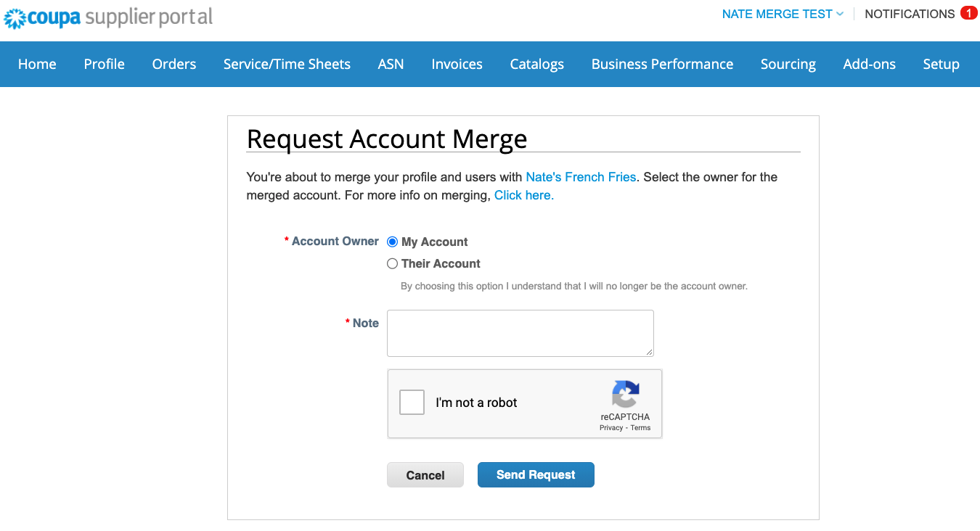Image resolution: width=980 pixels, height=531 pixels.
Task: Open the Business Performance tab
Action: (x=662, y=64)
